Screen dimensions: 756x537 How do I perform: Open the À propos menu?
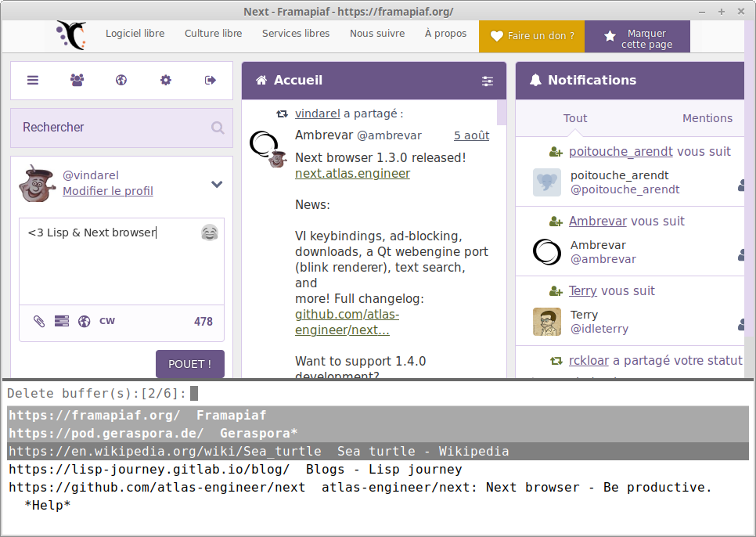(x=445, y=33)
